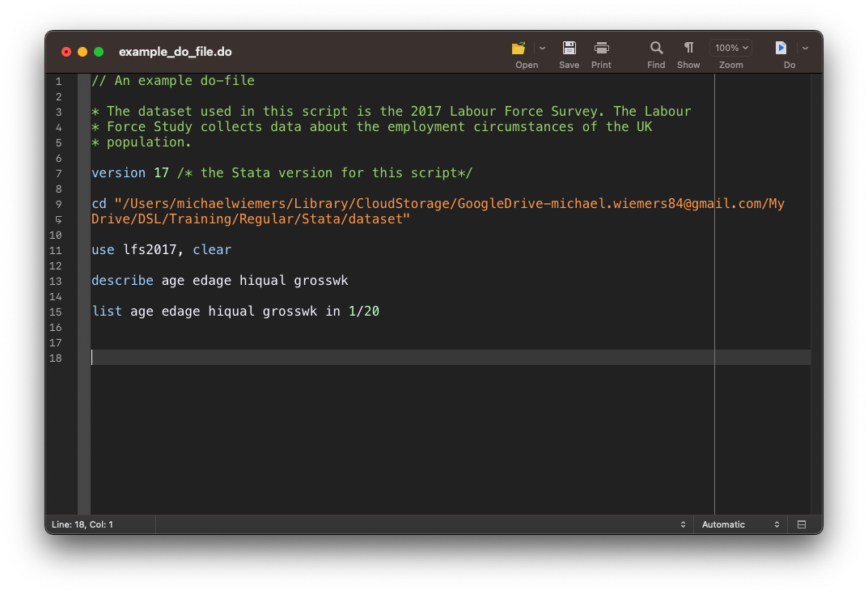Open the status bar navigation popup stepper
The image size is (868, 594).
pyautogui.click(x=684, y=524)
